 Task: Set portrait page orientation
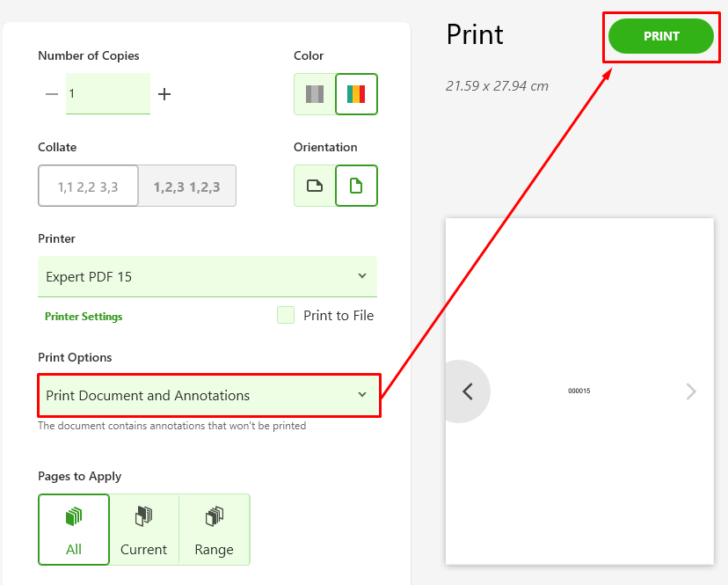point(356,186)
